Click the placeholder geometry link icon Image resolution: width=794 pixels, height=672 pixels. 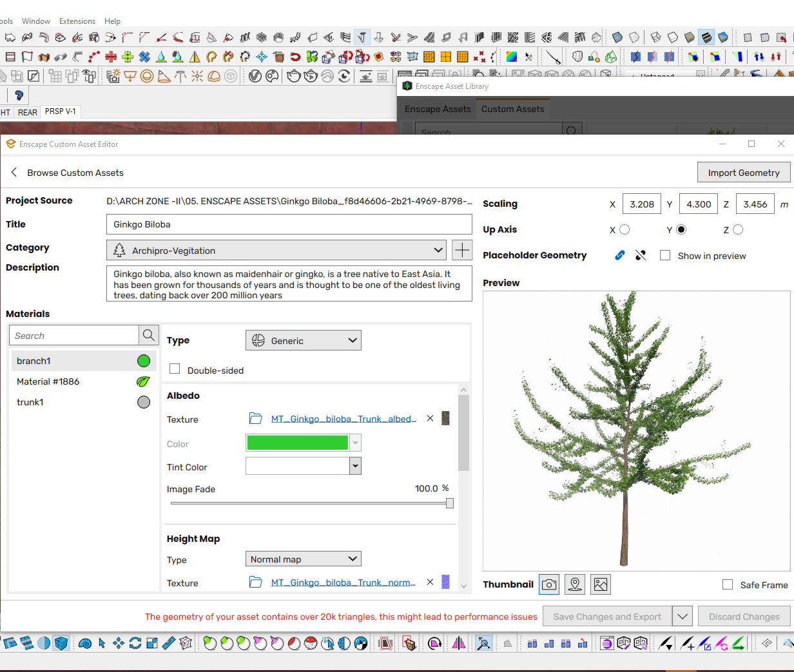coord(619,255)
